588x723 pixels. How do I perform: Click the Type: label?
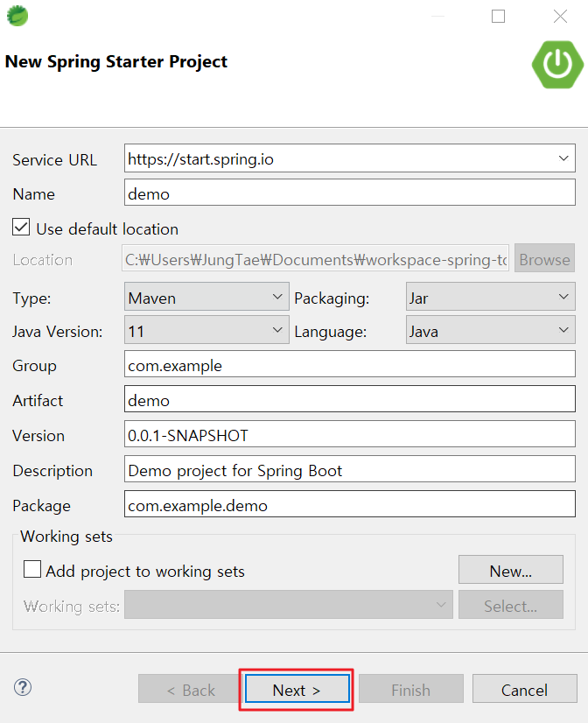[31, 298]
